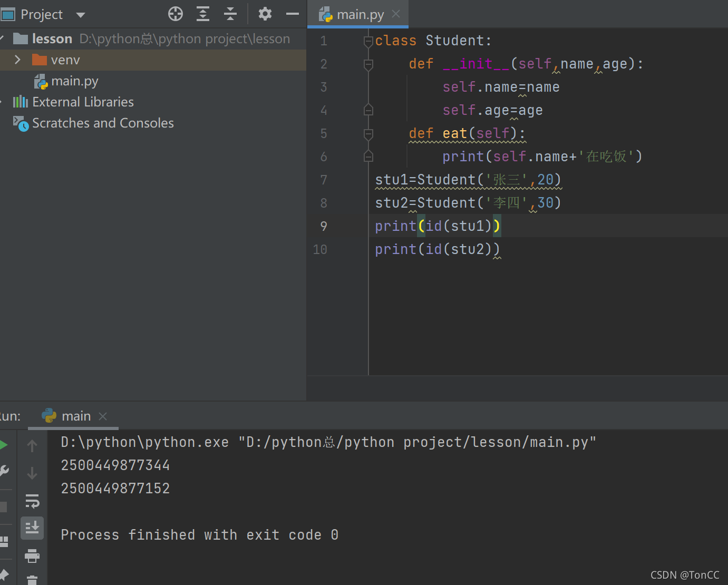The width and height of the screenshot is (728, 585).
Task: Click the Expand All icon in Project toolbar
Action: pyautogui.click(x=203, y=14)
